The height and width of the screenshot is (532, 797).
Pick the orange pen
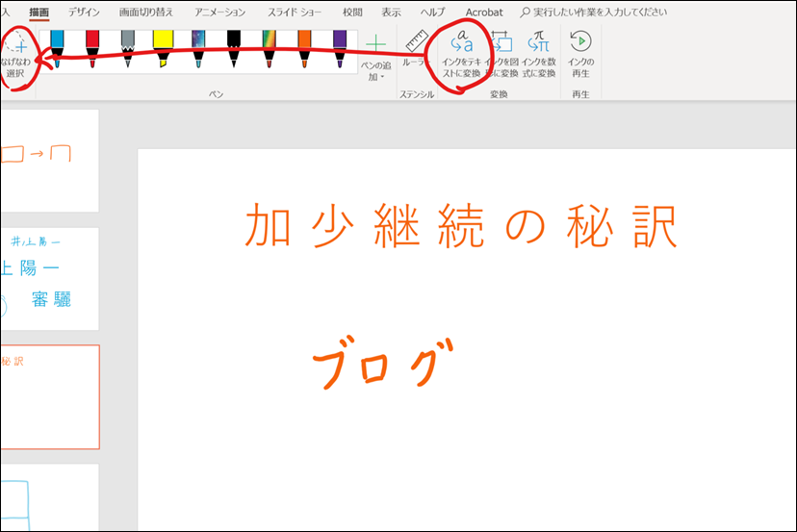pos(304,49)
